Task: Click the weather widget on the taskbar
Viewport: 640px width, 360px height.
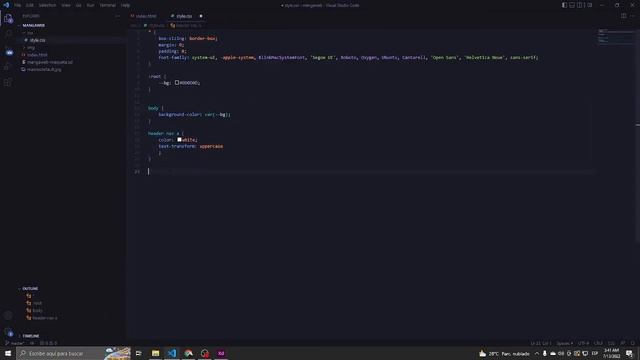Action: pyautogui.click(x=504, y=353)
